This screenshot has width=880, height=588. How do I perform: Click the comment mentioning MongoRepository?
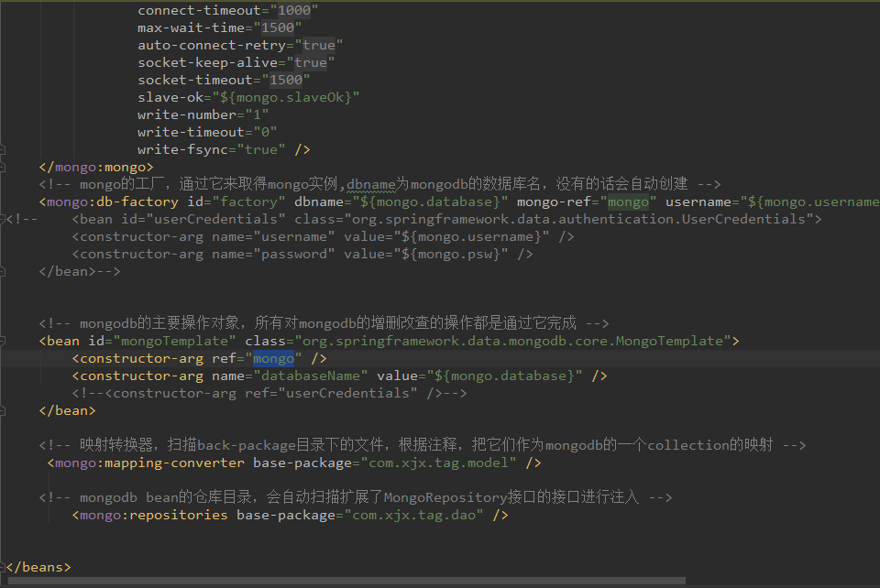(356, 497)
